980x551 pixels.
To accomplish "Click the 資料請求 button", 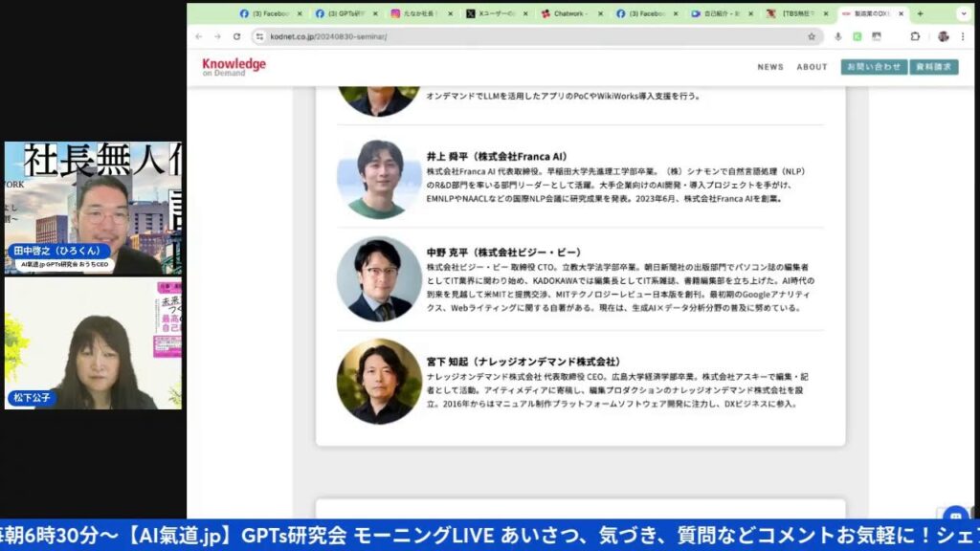I will pyautogui.click(x=933, y=67).
